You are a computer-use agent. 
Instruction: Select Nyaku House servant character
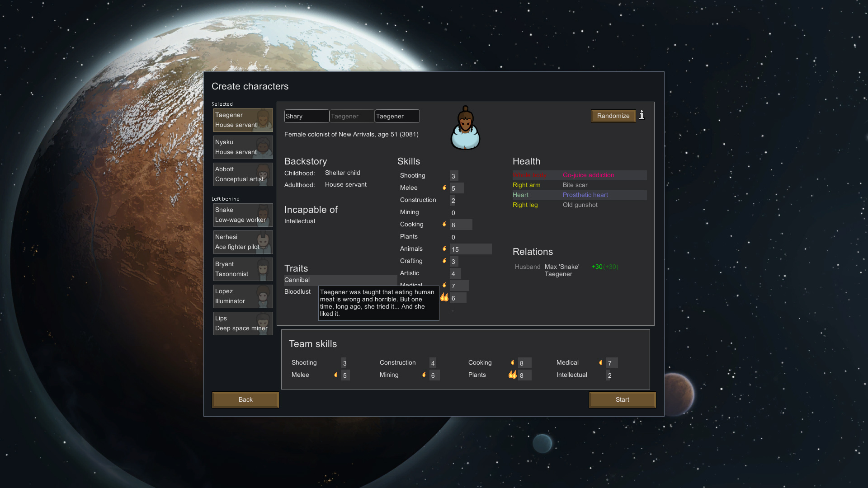(243, 146)
